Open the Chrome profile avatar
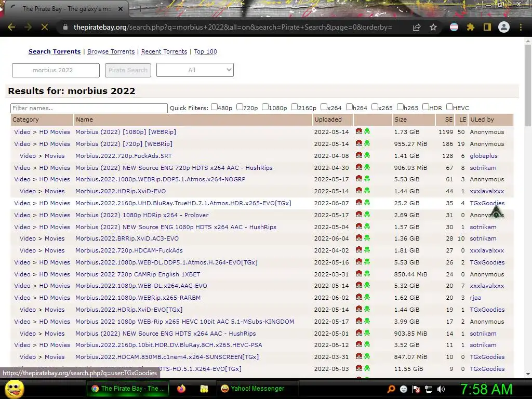This screenshot has height=399, width=532. 504,27
